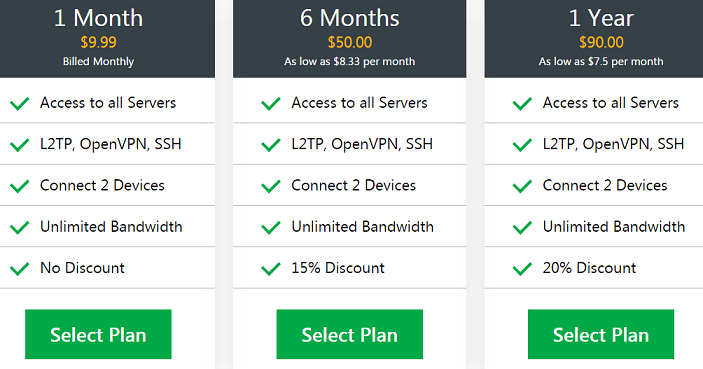
Task: Click the 1 Year plan heading
Action: click(x=601, y=18)
